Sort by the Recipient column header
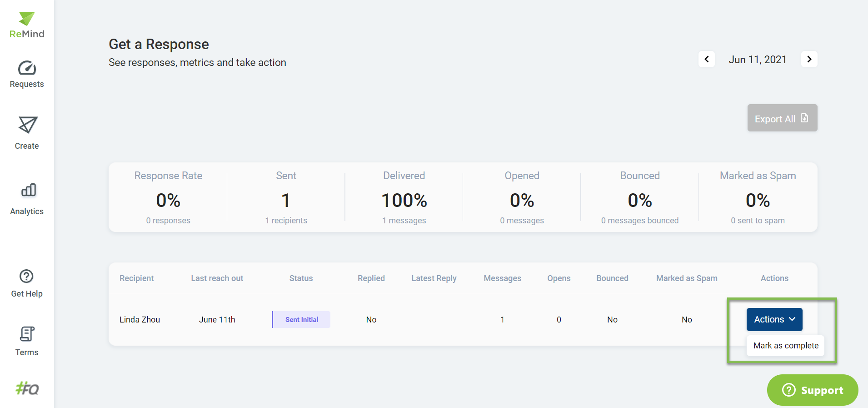The width and height of the screenshot is (868, 408). click(x=136, y=278)
